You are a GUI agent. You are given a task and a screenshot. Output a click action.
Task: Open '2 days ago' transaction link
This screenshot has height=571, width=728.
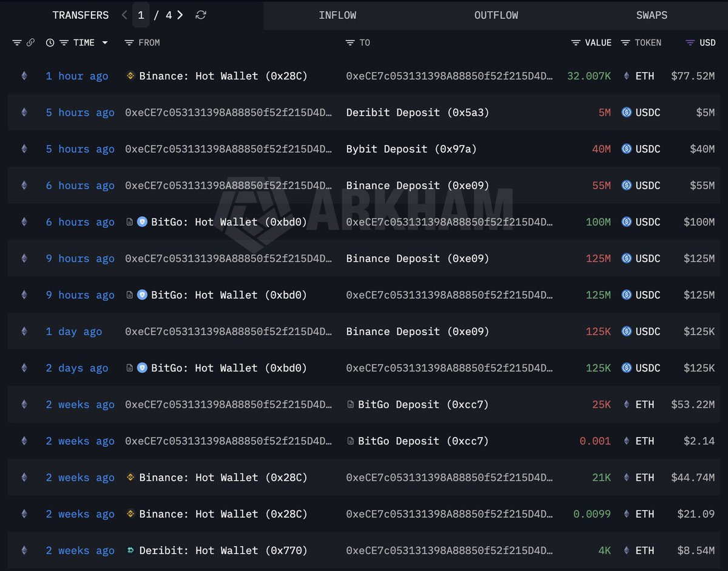tap(77, 368)
